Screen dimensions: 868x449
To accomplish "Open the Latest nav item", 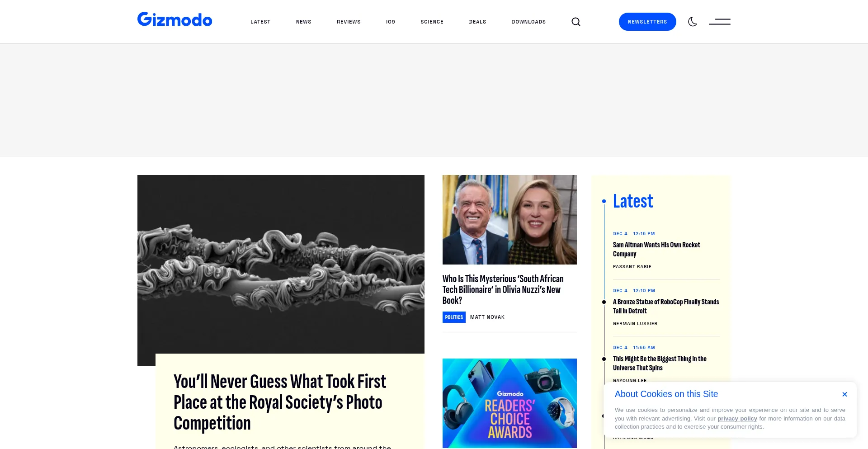I will 260,22.
